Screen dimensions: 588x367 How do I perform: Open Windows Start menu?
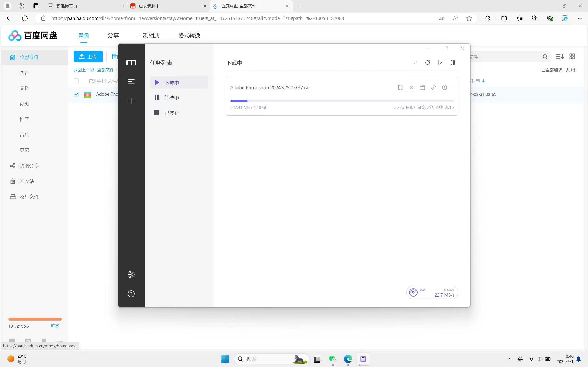pos(225,359)
